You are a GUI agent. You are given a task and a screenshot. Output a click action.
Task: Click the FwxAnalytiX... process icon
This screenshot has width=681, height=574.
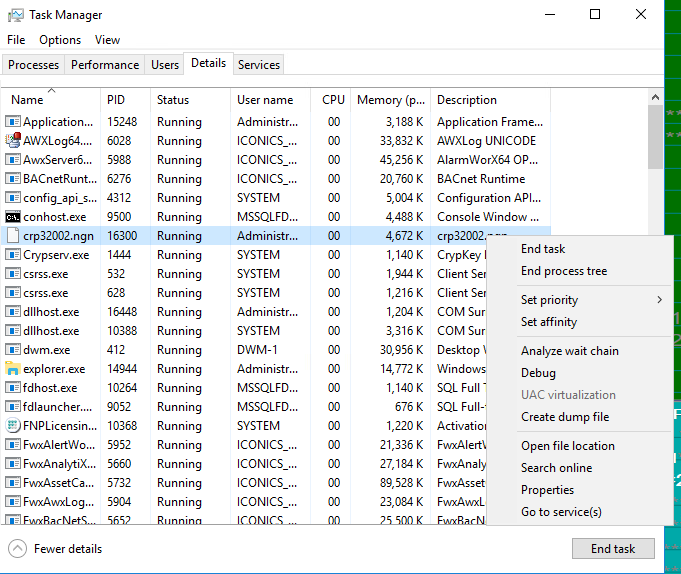pos(13,464)
